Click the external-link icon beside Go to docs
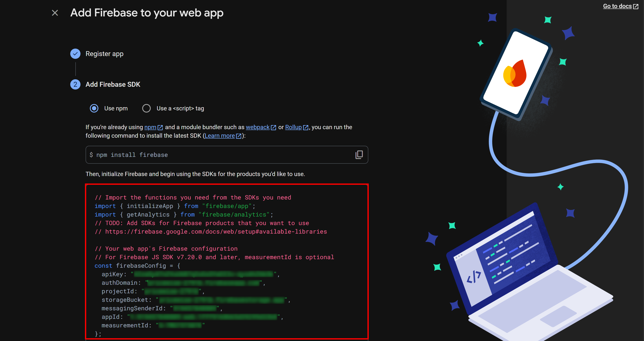The width and height of the screenshot is (644, 341). (x=636, y=6)
